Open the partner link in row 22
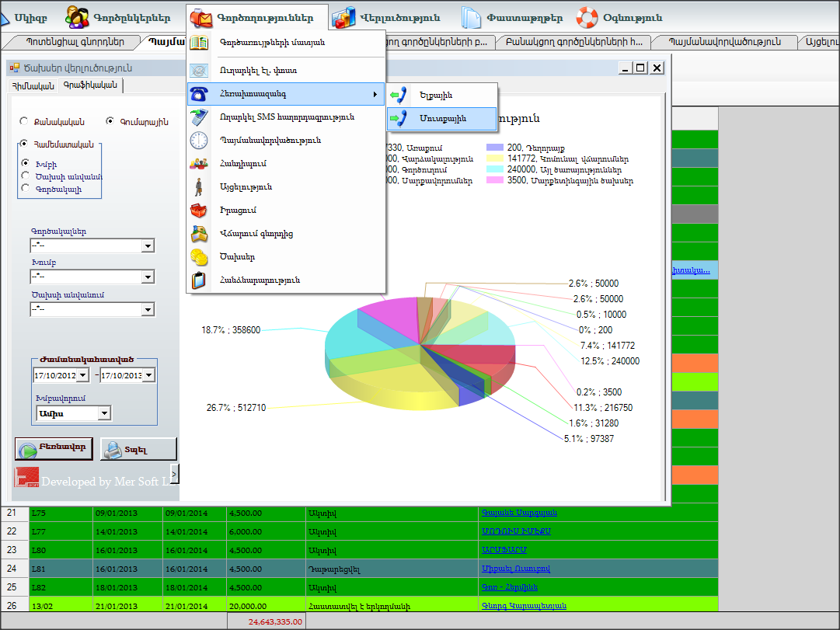 [x=516, y=531]
